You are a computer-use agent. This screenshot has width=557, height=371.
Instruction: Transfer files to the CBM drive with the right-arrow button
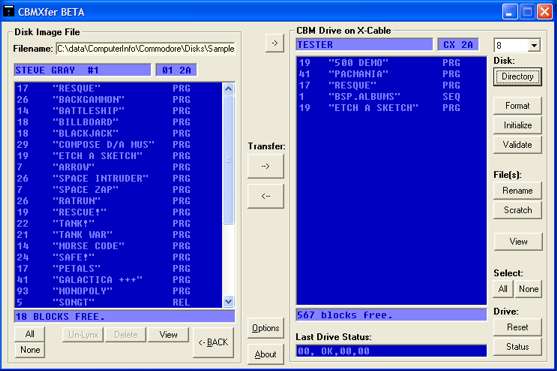click(265, 166)
